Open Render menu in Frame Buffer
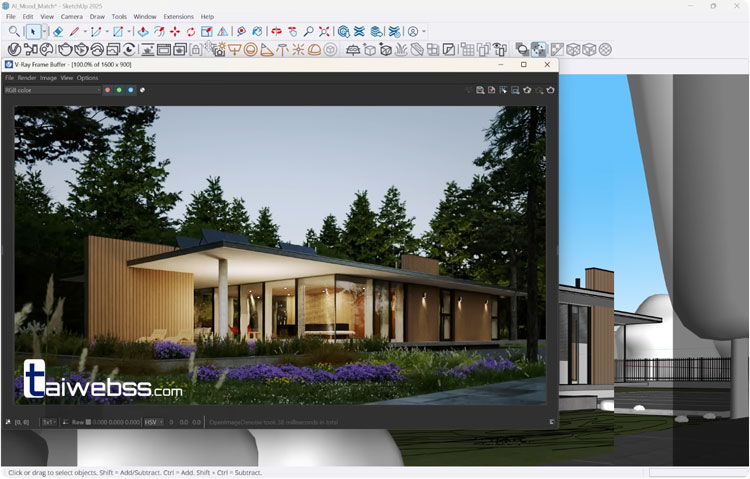Image resolution: width=750 pixels, height=479 pixels. pyautogui.click(x=27, y=78)
